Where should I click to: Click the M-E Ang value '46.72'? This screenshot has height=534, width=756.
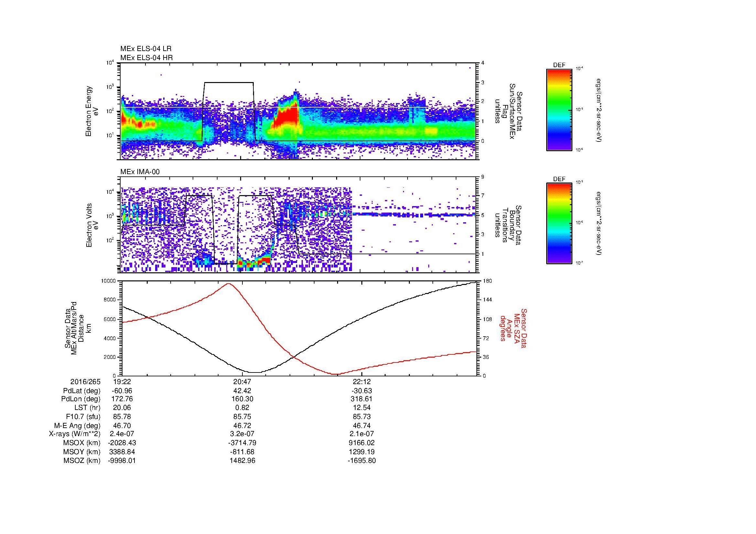coord(242,426)
